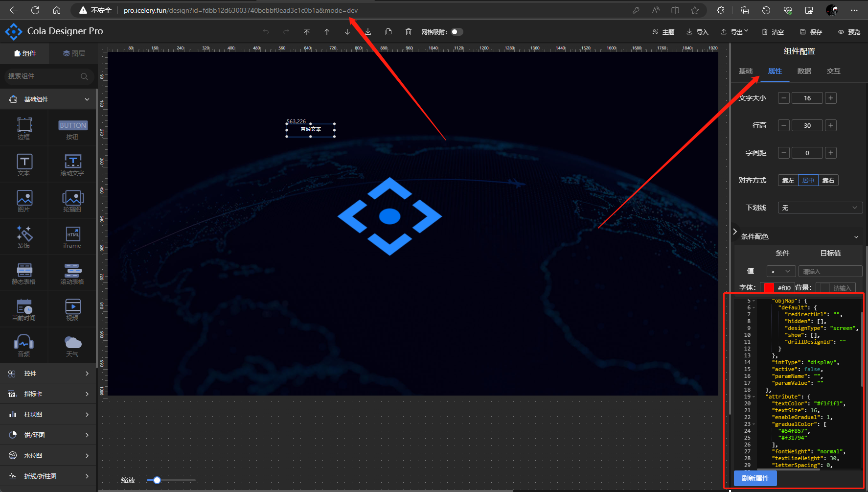Click the 搜索组件 search field
Viewport: 868px width, 492px height.
(44, 76)
